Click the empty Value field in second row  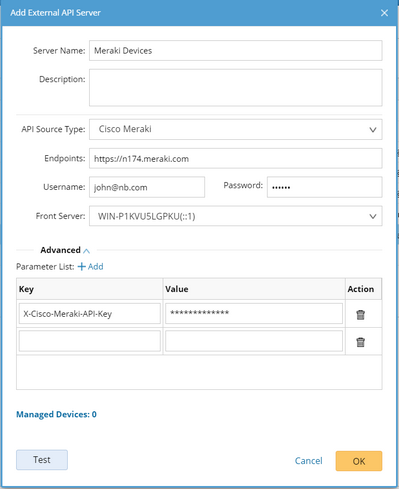coord(254,341)
